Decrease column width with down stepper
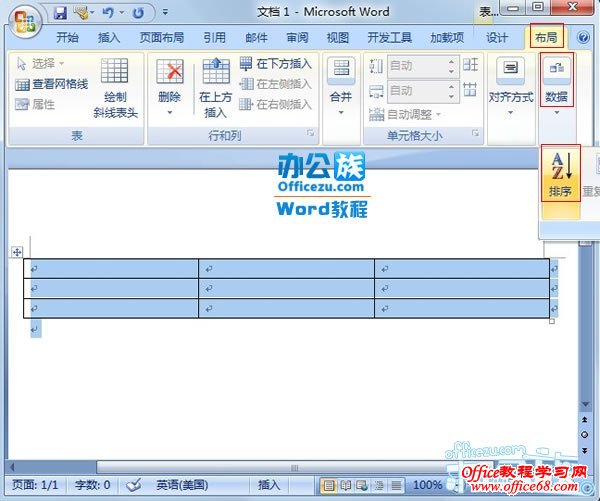Screen dimensions: 600x501 (x=452, y=97)
